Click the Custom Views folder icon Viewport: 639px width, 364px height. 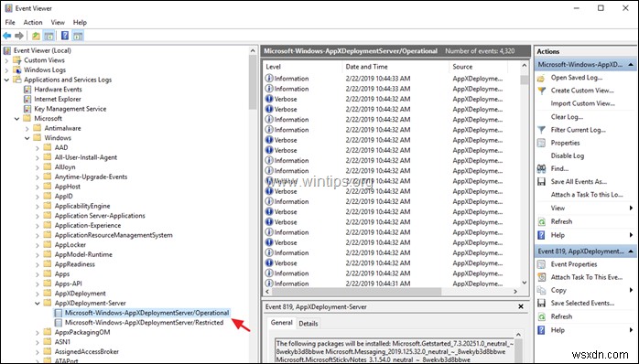pos(17,60)
